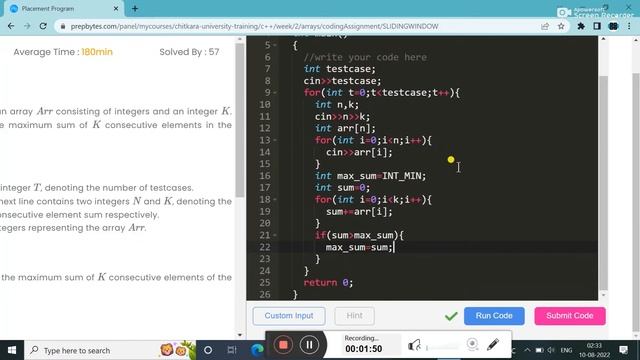
Task: Switch input language via ENG indicator
Action: point(566,350)
